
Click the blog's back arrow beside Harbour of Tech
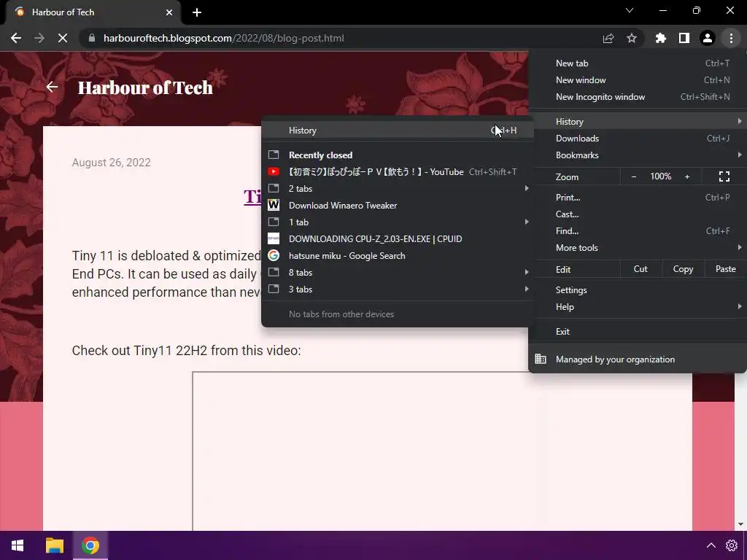click(x=52, y=87)
